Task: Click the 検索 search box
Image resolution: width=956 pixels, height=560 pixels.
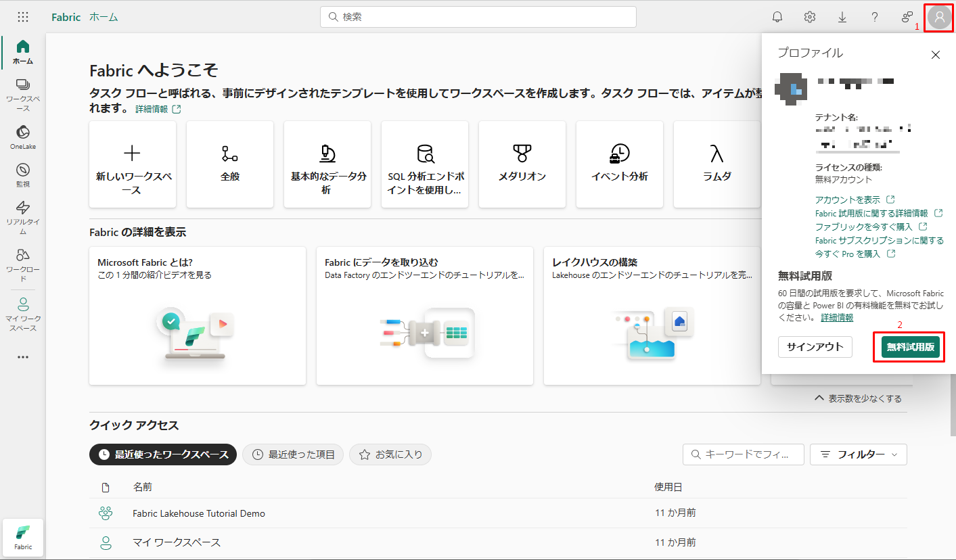Action: 478,17
